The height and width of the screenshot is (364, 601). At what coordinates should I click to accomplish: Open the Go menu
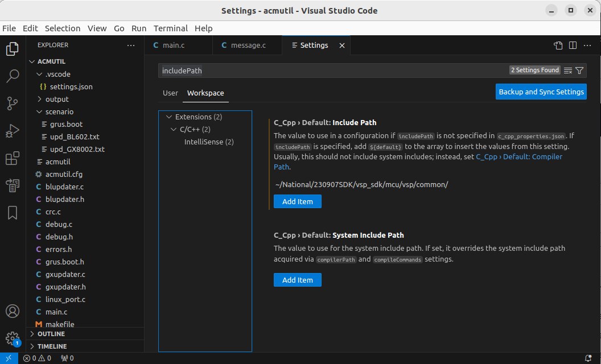pyautogui.click(x=119, y=28)
